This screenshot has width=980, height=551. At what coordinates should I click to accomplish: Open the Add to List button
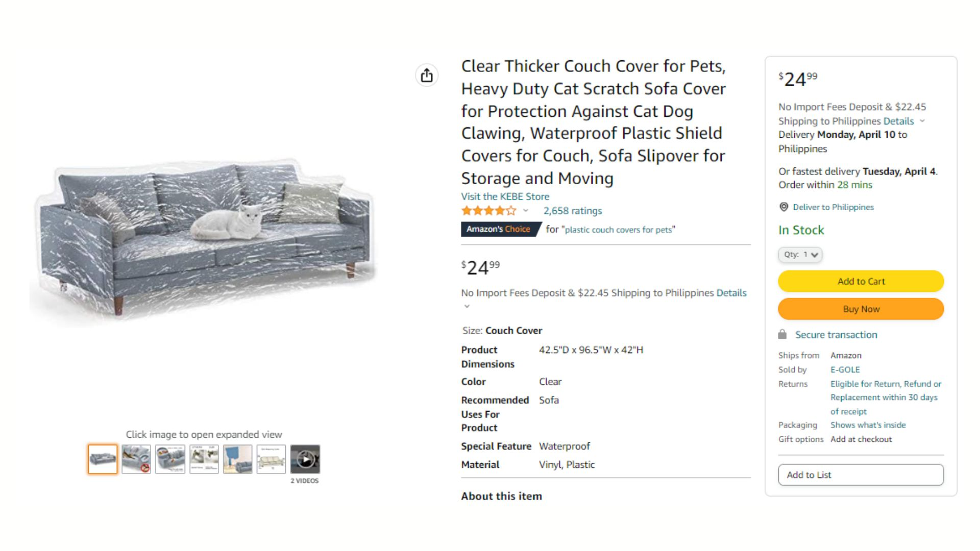[x=861, y=475]
